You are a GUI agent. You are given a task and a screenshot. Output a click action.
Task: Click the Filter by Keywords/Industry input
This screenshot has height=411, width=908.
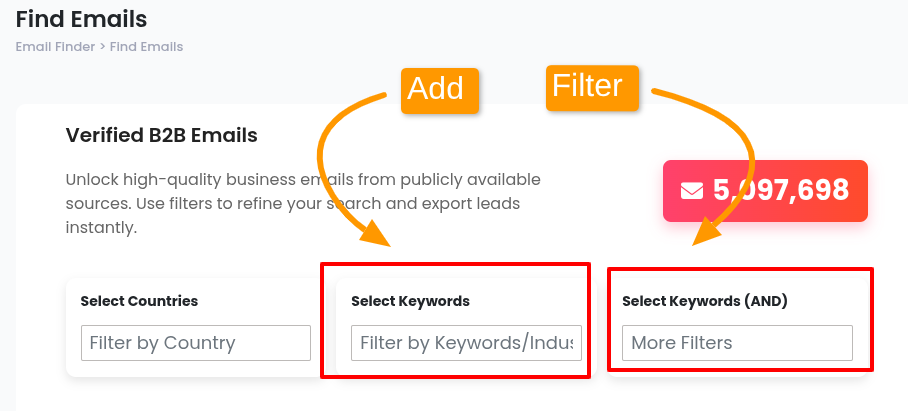point(466,343)
